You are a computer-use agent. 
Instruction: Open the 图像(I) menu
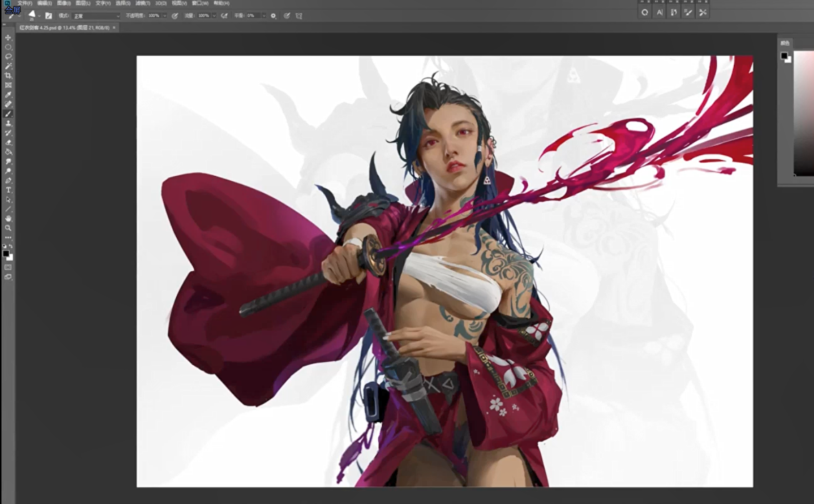[64, 3]
